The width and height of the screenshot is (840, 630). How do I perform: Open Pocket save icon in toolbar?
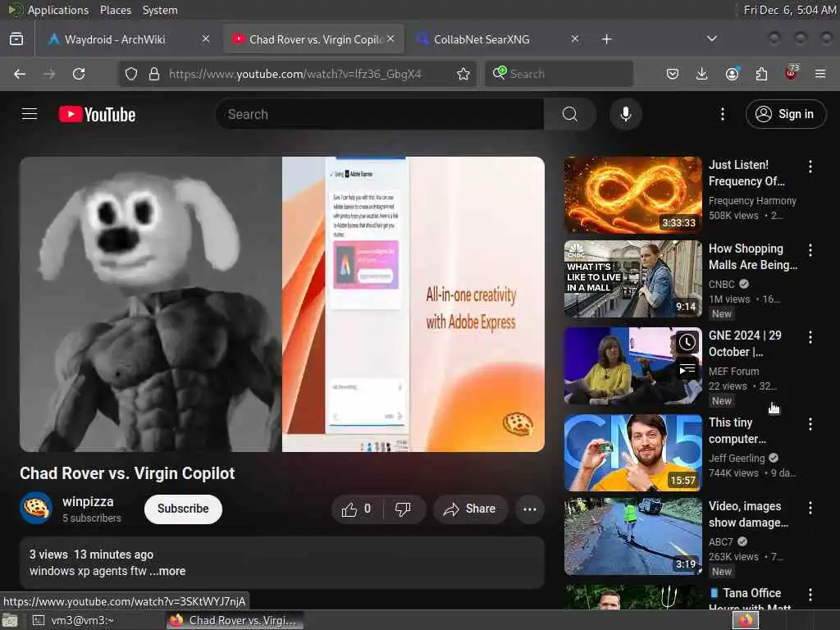pos(673,74)
